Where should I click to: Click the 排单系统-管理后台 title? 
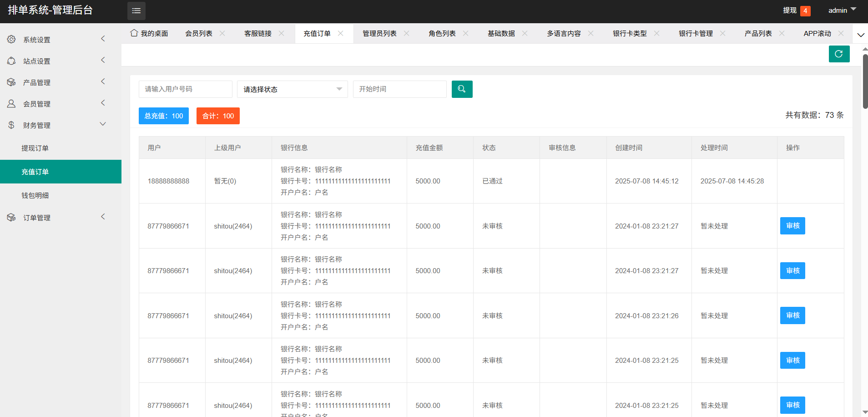pyautogui.click(x=50, y=10)
